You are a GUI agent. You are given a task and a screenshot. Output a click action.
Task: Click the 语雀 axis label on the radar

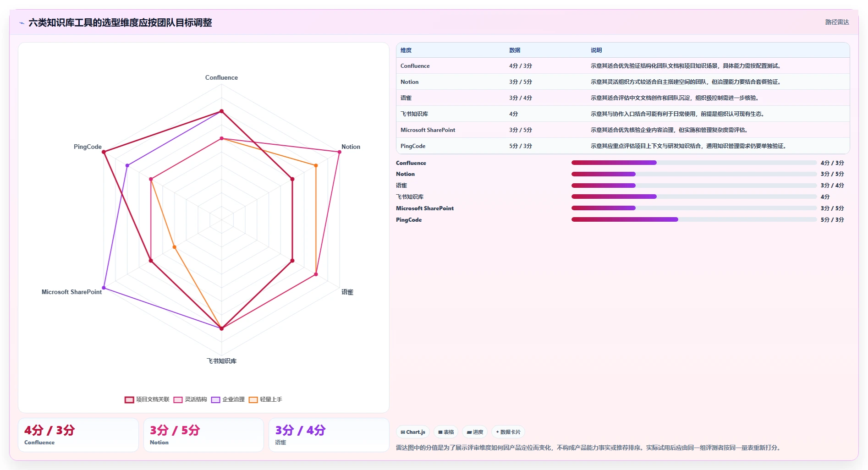(347, 292)
